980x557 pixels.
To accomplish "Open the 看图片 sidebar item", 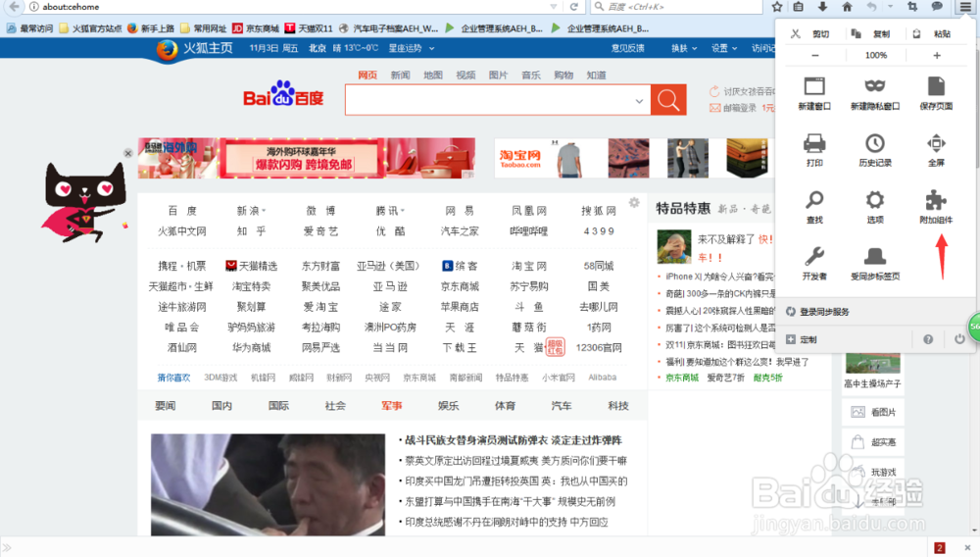I will (873, 412).
